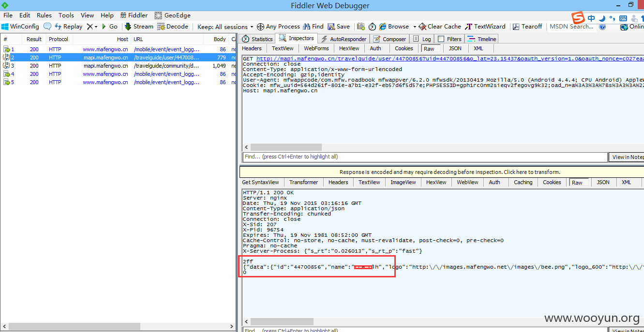Click the GeoEdge menu item

[172, 15]
